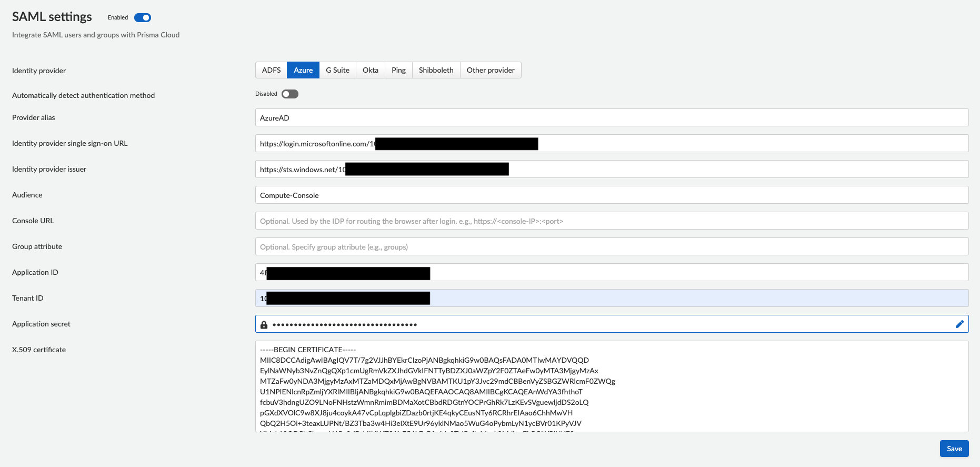Select Azure identity provider
980x467 pixels.
[303, 70]
